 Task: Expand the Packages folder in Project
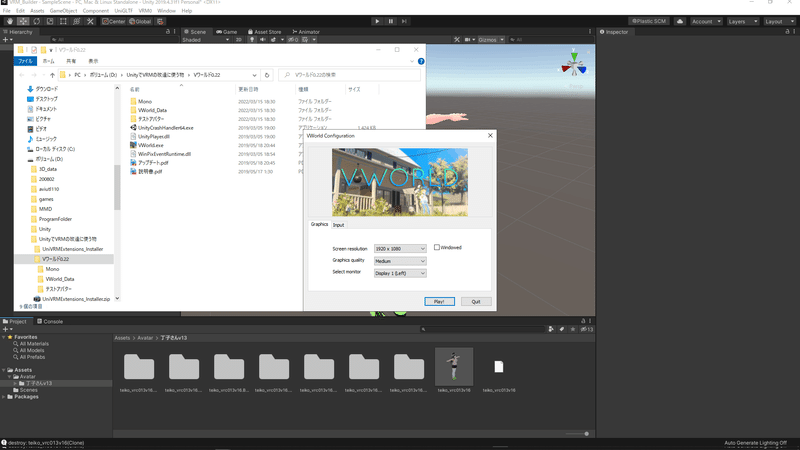[4, 396]
